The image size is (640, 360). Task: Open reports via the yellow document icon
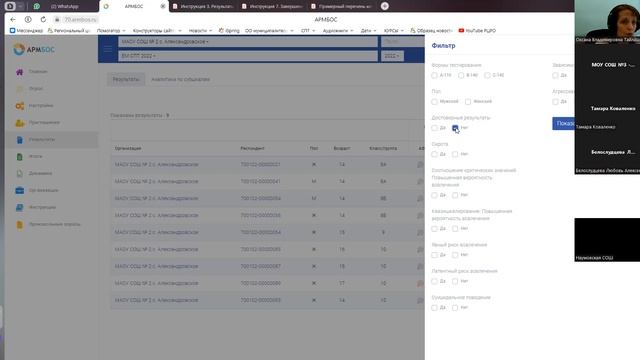pos(20,224)
